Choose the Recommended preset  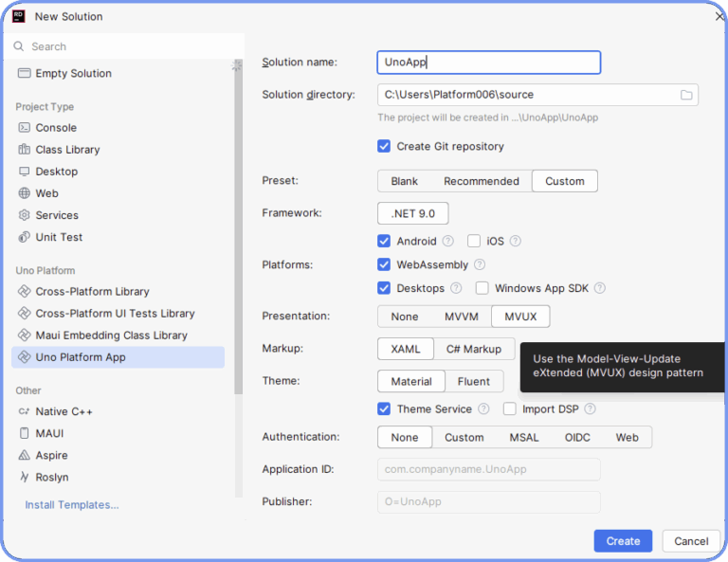tap(482, 181)
